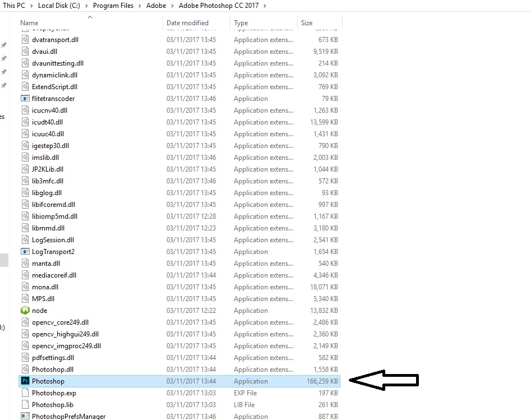Expand chevron after Adobe Photoshop CC 2017
Screen dimensions: 531x420
265,6
